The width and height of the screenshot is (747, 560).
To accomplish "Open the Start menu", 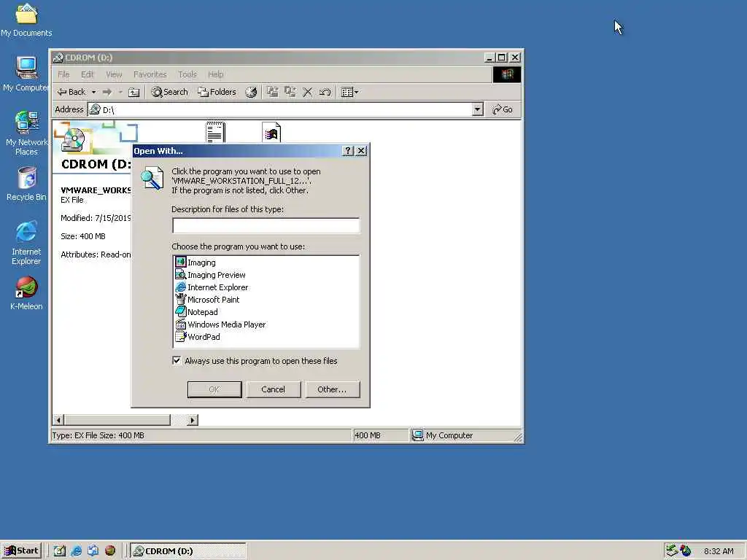I will click(x=21, y=551).
